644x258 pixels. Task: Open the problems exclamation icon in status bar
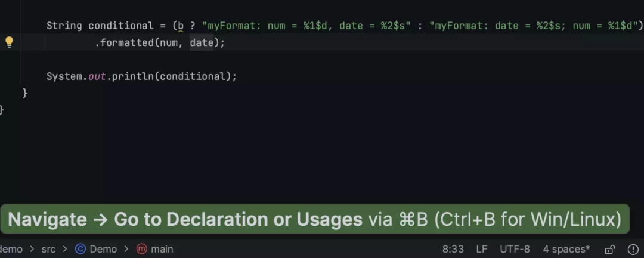(633, 249)
